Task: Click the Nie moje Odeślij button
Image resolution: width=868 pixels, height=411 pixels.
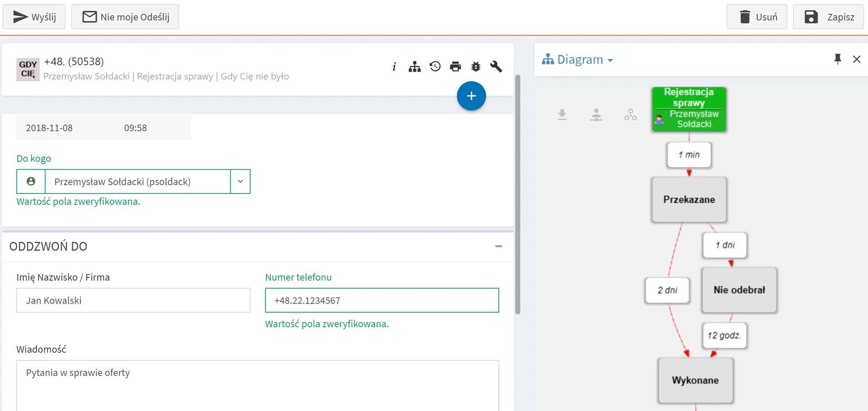Action: point(125,17)
